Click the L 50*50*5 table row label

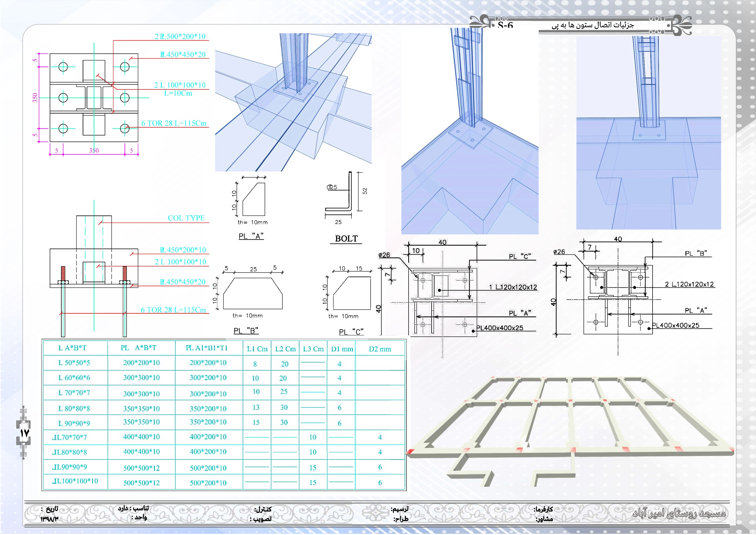(x=74, y=363)
